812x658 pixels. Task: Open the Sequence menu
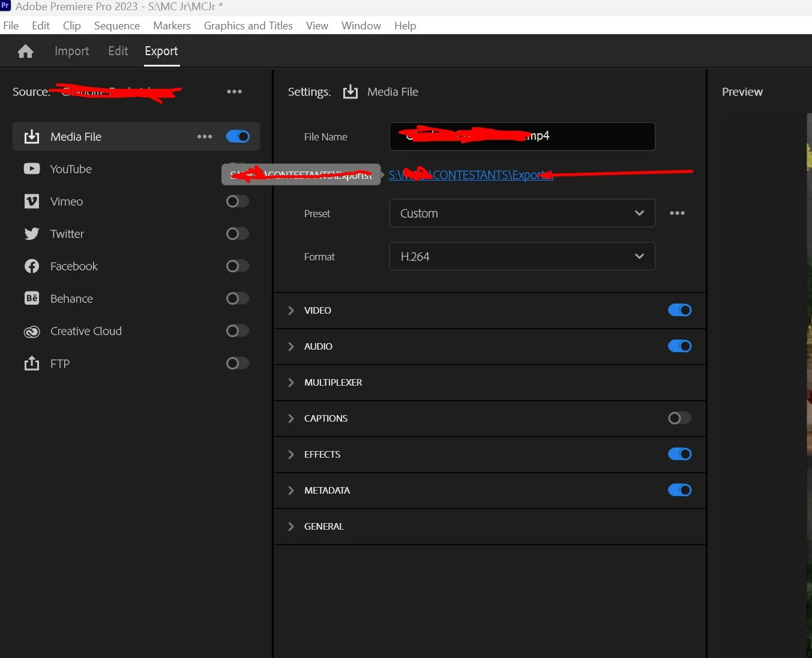117,26
